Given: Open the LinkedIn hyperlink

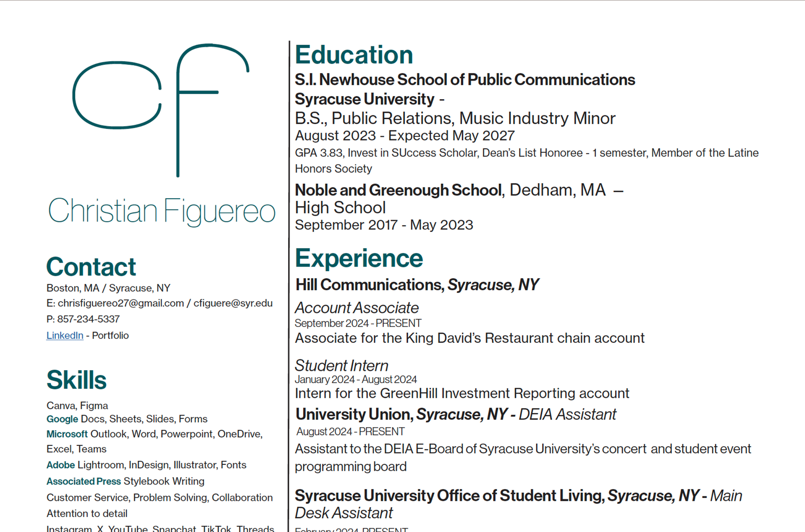Looking at the screenshot, I should pyautogui.click(x=65, y=335).
